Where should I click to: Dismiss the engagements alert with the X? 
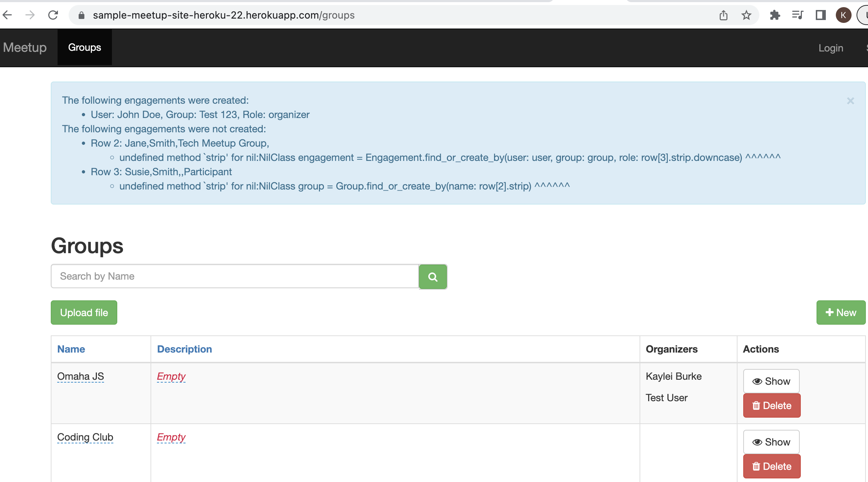850,101
